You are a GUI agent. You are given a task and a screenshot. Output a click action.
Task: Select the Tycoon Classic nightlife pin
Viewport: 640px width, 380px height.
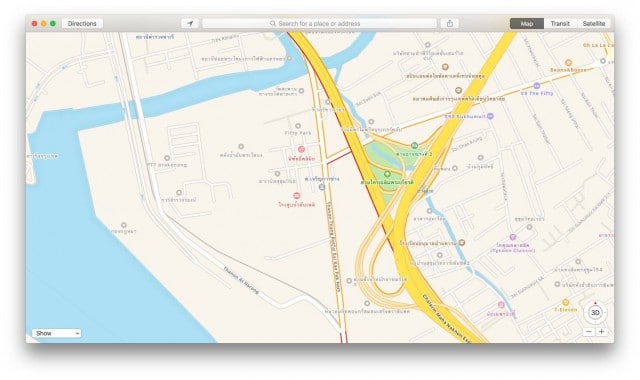(513, 237)
